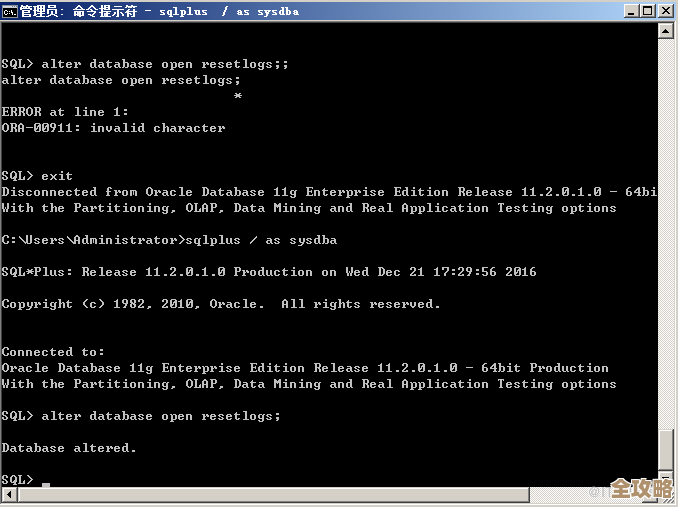Click the Copyright 1982, 2010 Oracle line
The image size is (678, 507).
point(220,304)
